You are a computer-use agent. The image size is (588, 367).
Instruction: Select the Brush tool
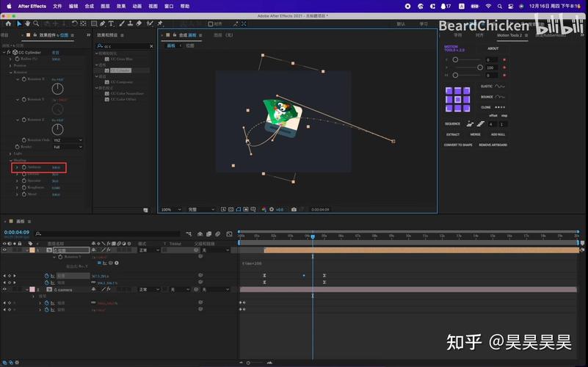[x=122, y=23]
